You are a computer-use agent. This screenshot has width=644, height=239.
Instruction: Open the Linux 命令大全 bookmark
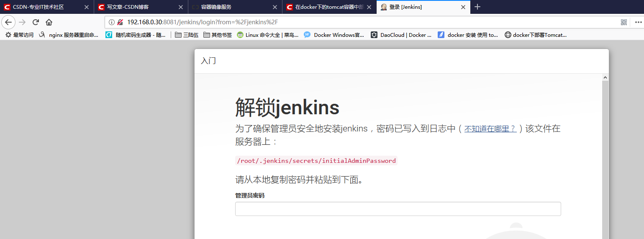(x=268, y=35)
